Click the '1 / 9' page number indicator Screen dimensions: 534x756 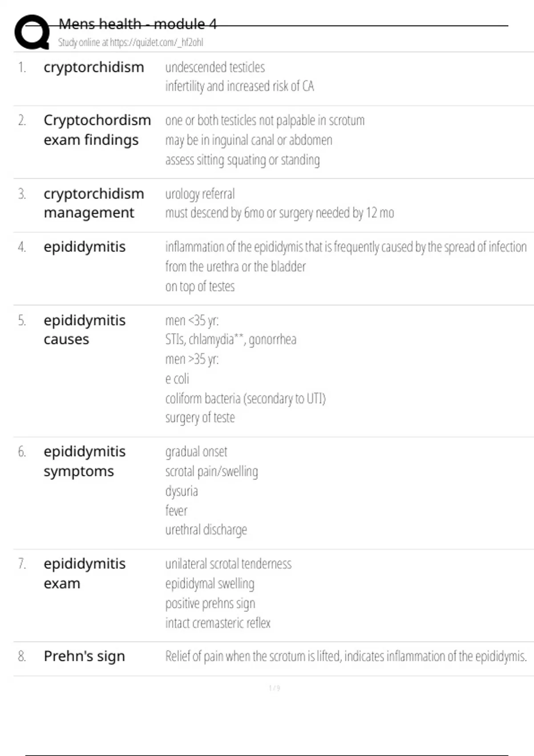coord(274,688)
